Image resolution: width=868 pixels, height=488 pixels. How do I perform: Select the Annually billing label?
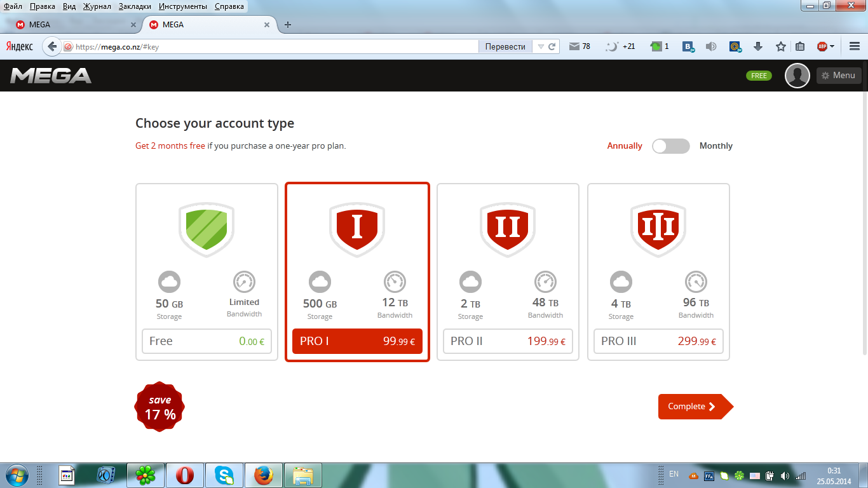(625, 146)
